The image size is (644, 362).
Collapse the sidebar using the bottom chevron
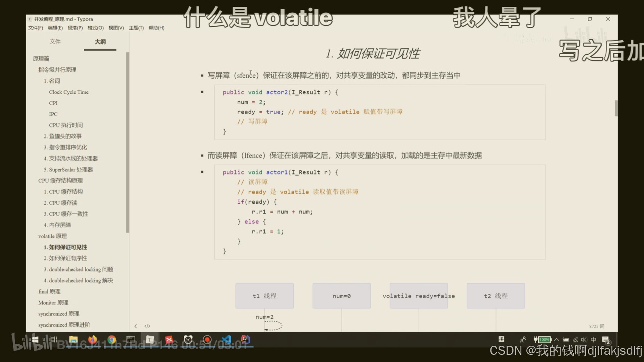135,326
